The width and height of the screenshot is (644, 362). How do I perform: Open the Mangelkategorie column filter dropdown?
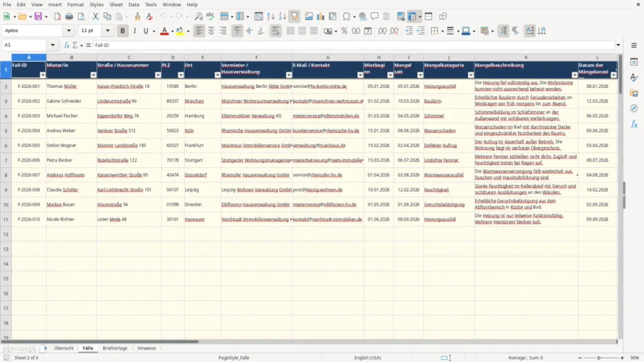tap(470, 75)
